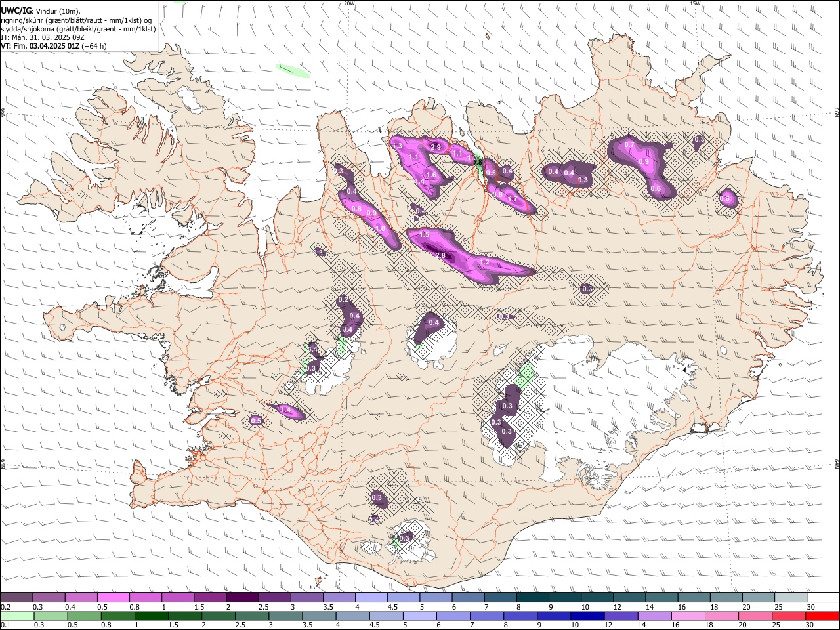Click the "15W" longitude label

point(694,3)
